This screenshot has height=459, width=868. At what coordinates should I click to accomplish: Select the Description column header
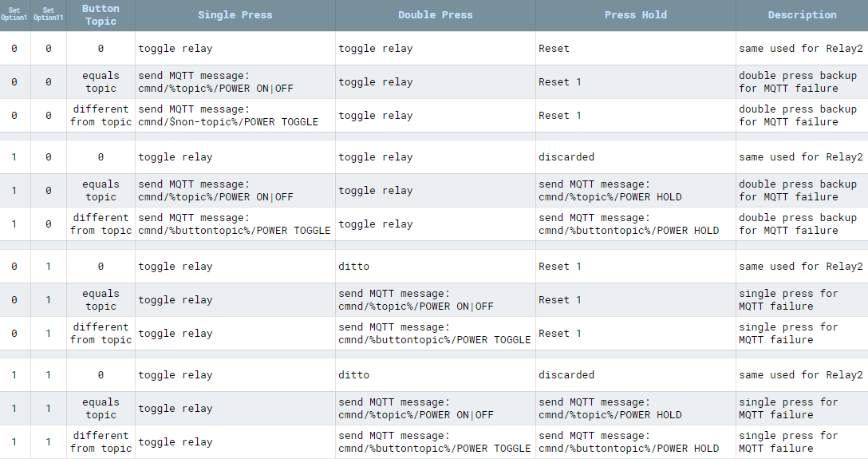pos(802,15)
